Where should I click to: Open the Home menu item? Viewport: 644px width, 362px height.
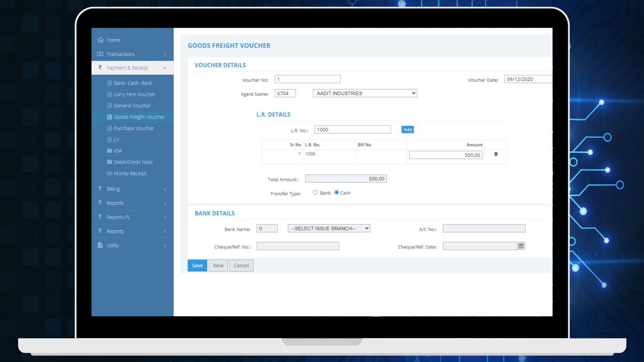pyautogui.click(x=132, y=40)
